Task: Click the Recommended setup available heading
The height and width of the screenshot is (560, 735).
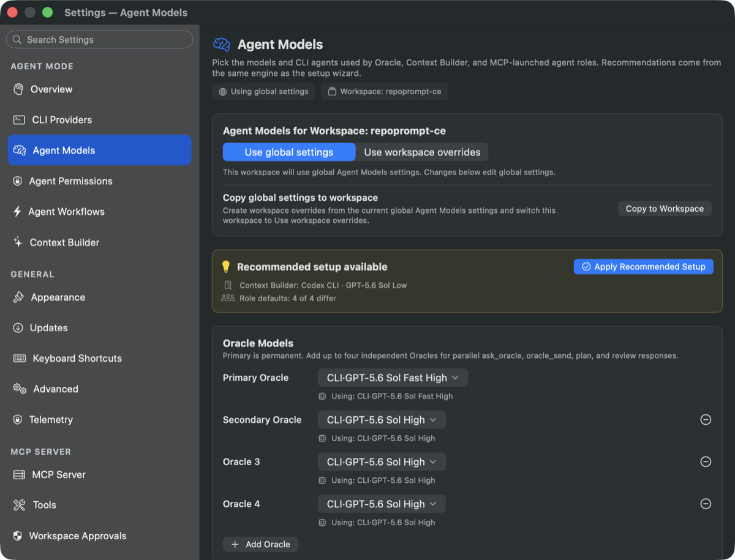Action: 312,267
